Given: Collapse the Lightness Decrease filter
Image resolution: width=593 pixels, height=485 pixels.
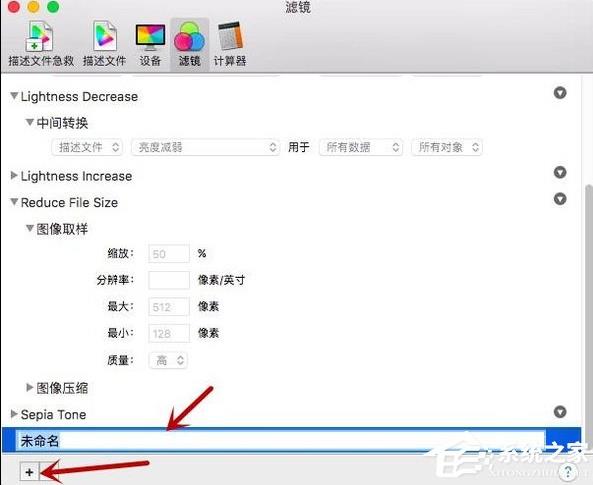Looking at the screenshot, I should (x=14, y=96).
